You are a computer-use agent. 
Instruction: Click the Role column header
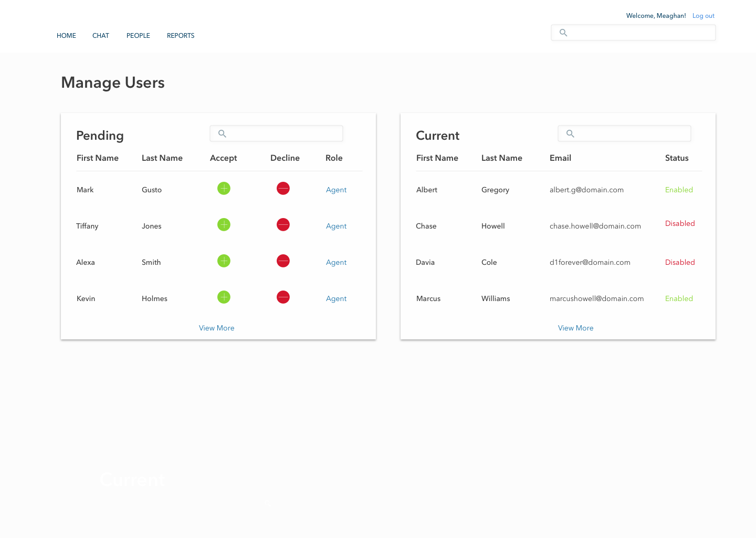334,158
